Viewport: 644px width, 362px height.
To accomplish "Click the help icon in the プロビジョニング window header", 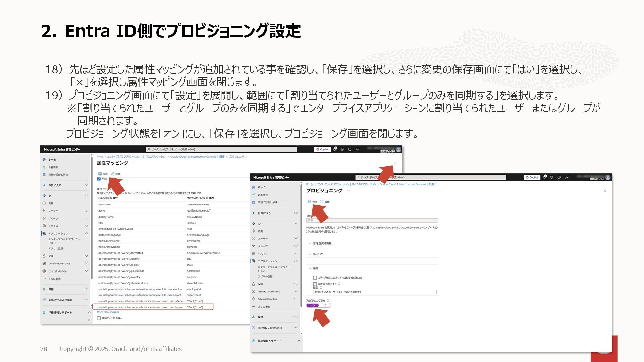I will pyautogui.click(x=559, y=177).
